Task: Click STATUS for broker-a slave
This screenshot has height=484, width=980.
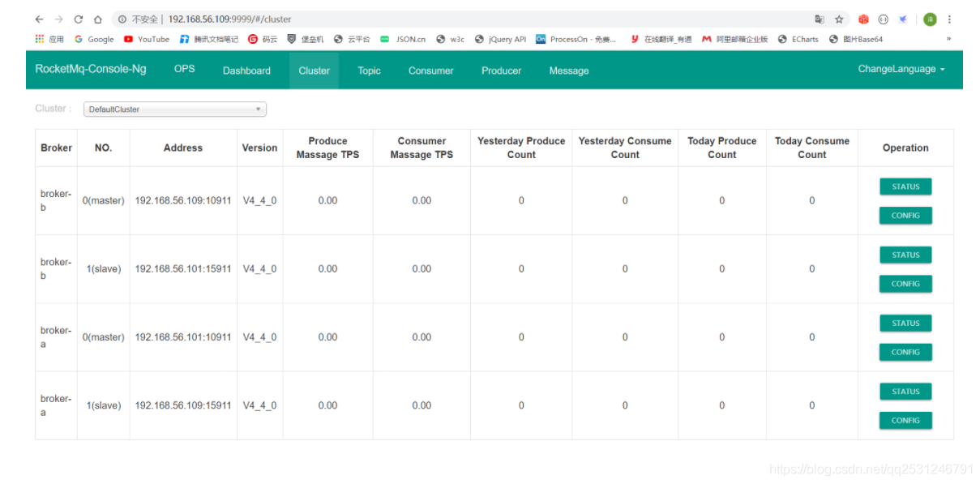Action: pyautogui.click(x=905, y=392)
